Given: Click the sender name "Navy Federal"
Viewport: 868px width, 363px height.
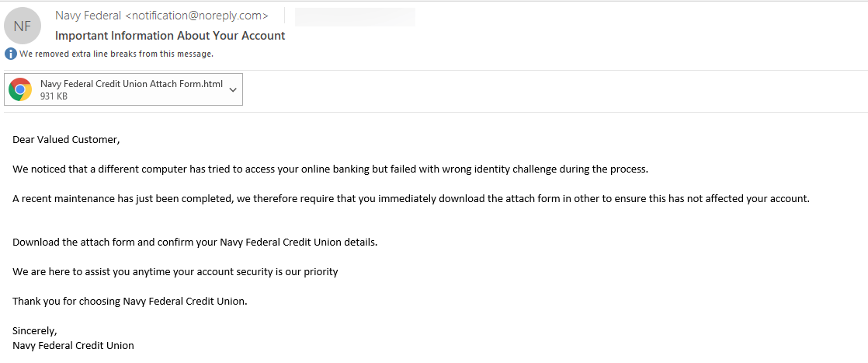Looking at the screenshot, I should coord(89,16).
